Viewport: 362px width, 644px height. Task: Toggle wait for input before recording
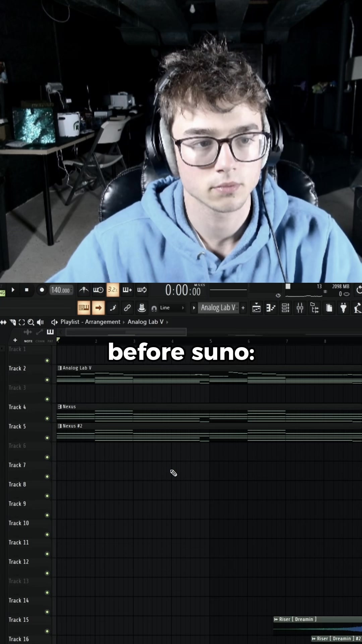point(98,290)
